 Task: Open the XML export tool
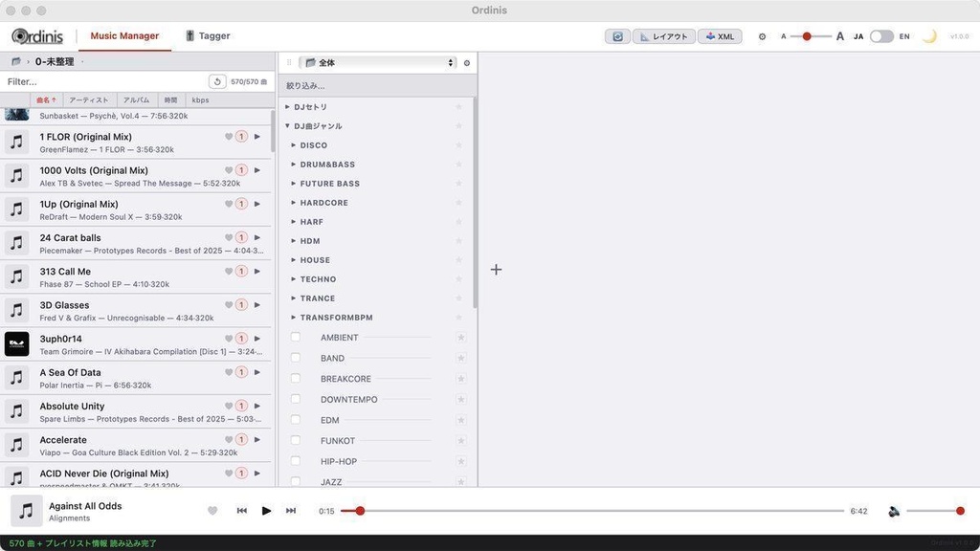(720, 35)
